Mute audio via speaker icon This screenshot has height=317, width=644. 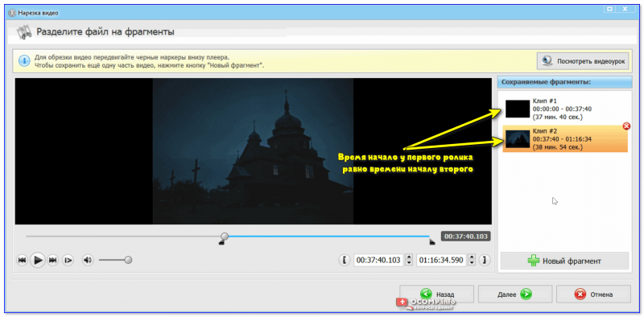[88, 260]
